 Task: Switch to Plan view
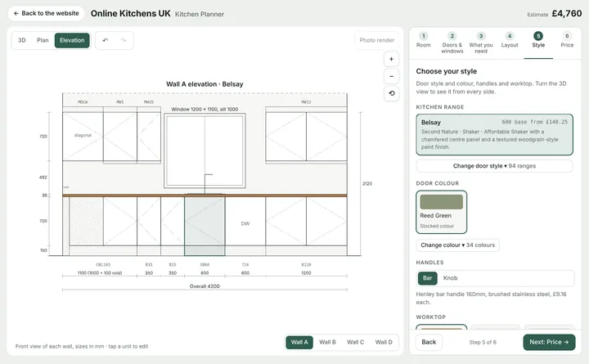click(43, 40)
